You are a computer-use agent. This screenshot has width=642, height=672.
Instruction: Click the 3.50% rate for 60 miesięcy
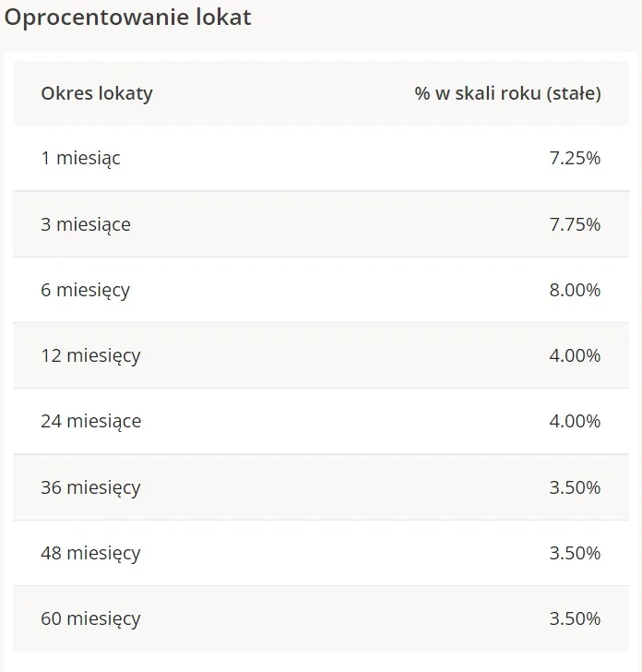[575, 618]
